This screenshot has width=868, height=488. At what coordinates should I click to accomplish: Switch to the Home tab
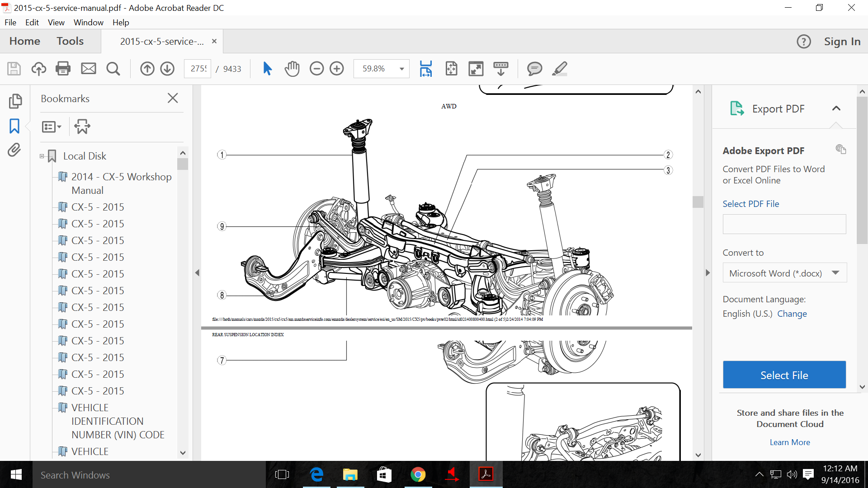tap(25, 41)
